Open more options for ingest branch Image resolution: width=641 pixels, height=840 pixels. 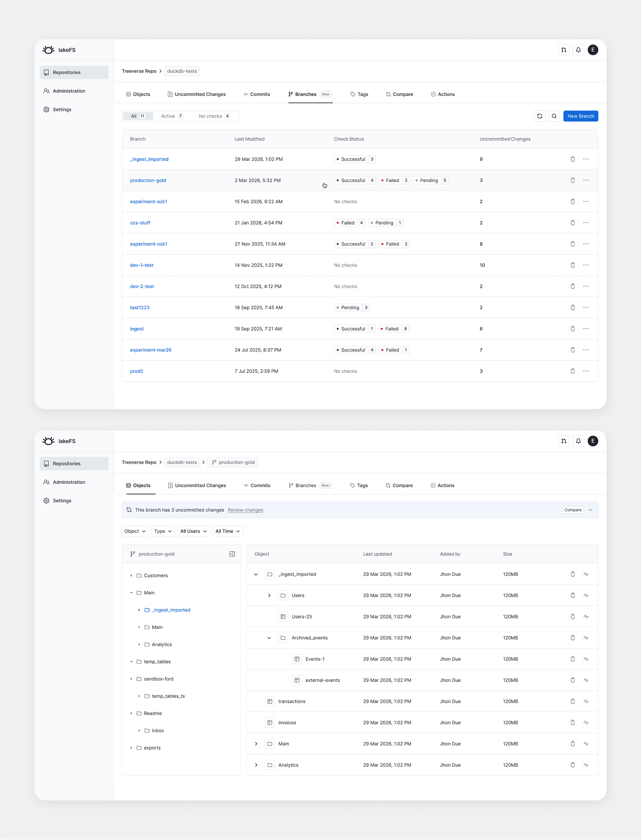coord(586,329)
